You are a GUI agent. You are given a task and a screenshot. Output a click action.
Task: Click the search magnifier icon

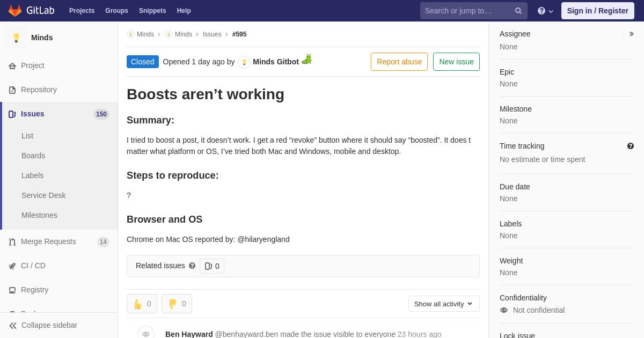[x=518, y=11]
